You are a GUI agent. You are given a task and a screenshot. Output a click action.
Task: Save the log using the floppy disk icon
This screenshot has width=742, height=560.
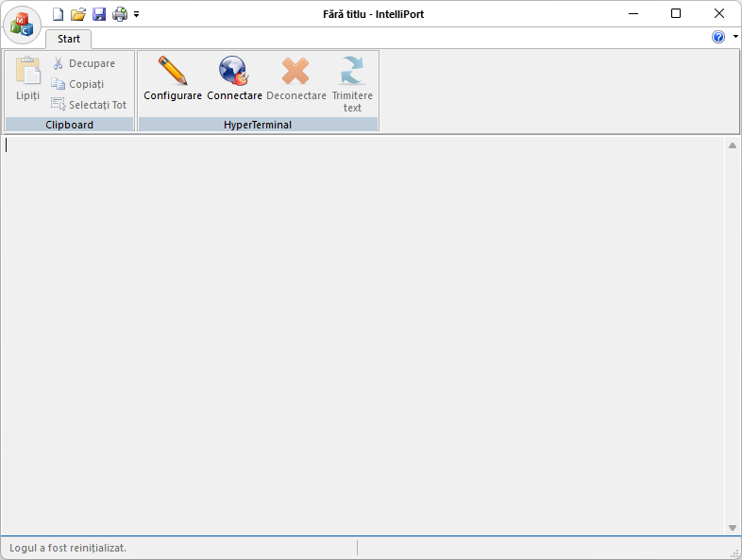tap(99, 14)
